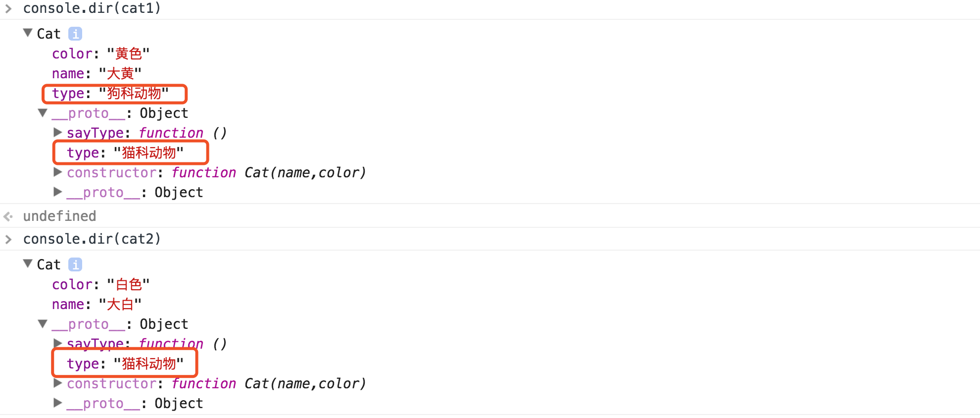Expand constructor function in first Cat

pyautogui.click(x=58, y=172)
